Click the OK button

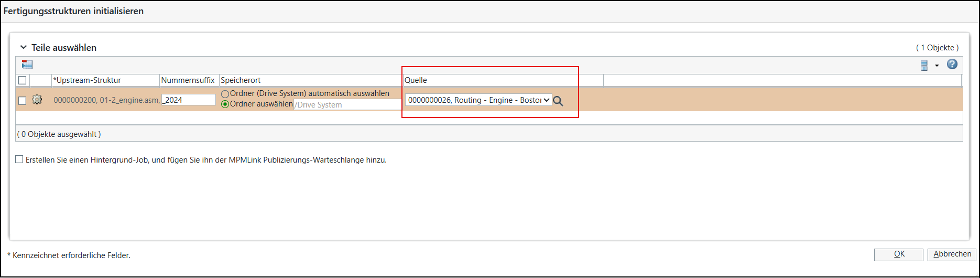[899, 254]
